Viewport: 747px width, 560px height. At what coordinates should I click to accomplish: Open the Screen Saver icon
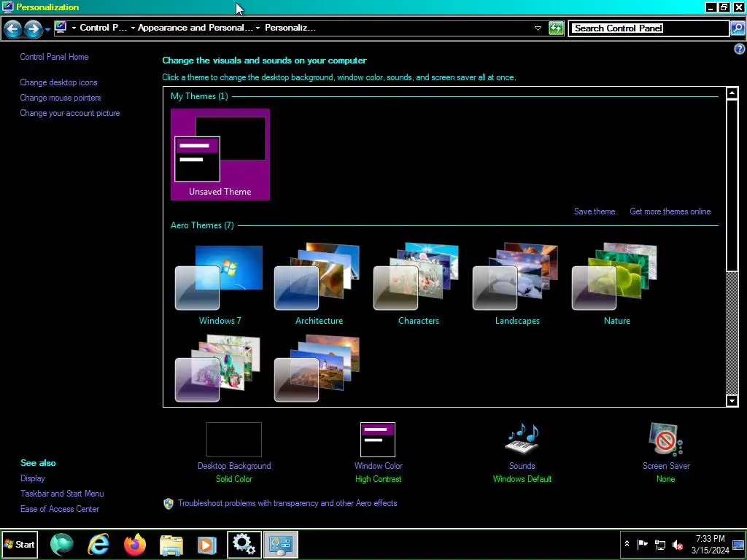point(666,440)
